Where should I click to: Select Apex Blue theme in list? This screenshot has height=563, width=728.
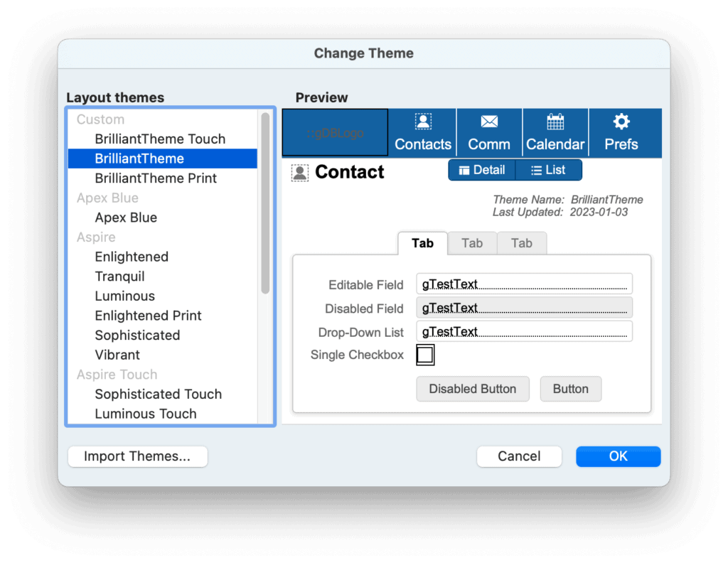tap(126, 218)
